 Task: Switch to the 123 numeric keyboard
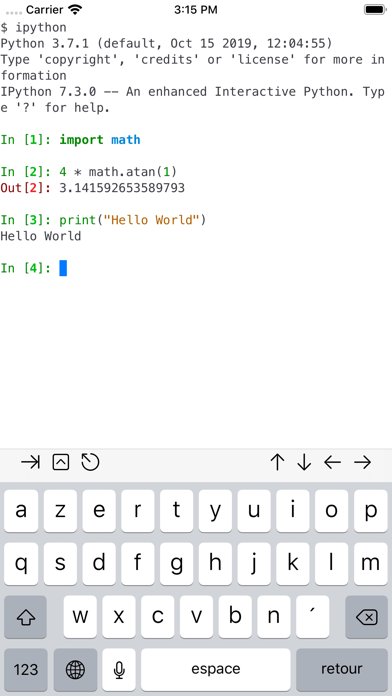(x=25, y=669)
